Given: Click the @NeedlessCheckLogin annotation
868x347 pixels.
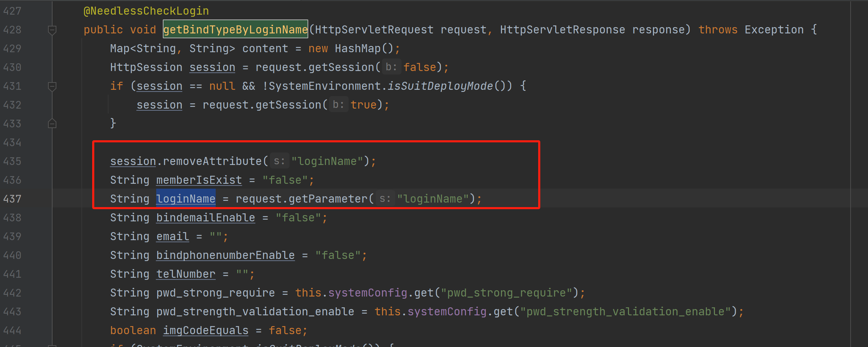Looking at the screenshot, I should 146,11.
